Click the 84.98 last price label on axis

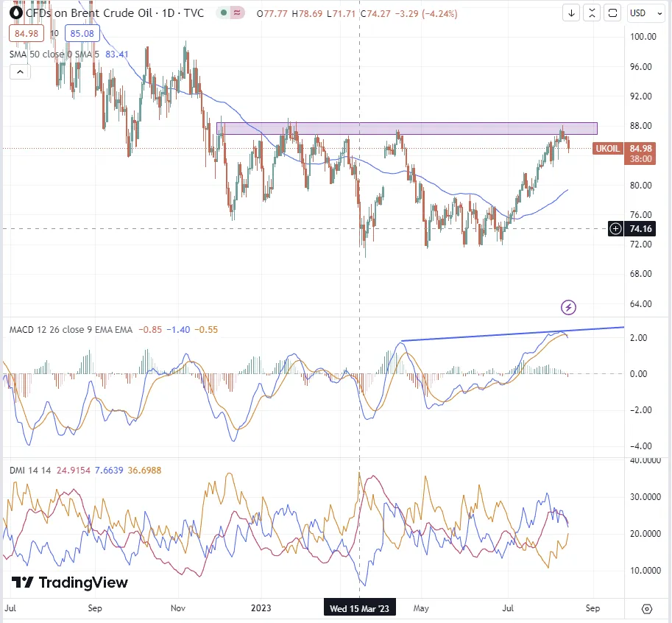tap(640, 148)
